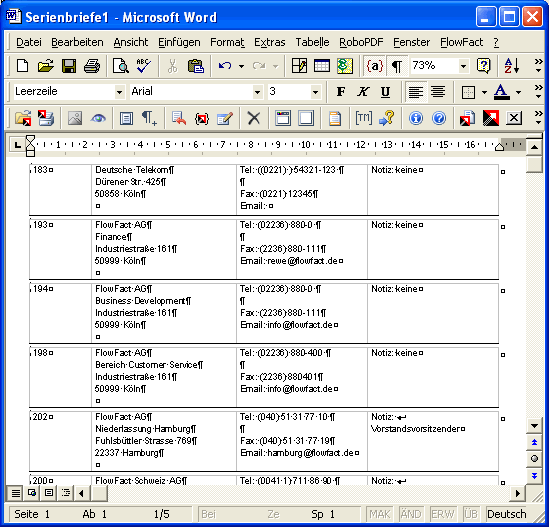
Task: Expand more formatting toolbar buttons chevron
Action: click(x=538, y=92)
